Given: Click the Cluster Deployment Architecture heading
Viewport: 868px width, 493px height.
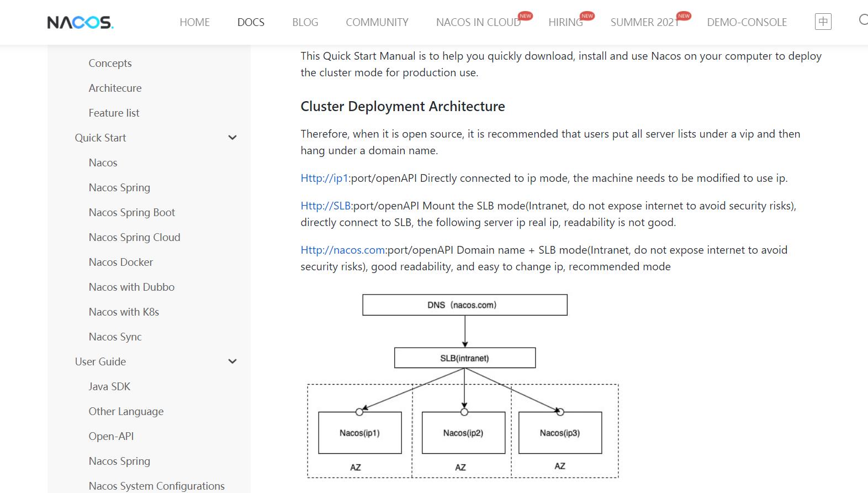Looking at the screenshot, I should point(403,106).
